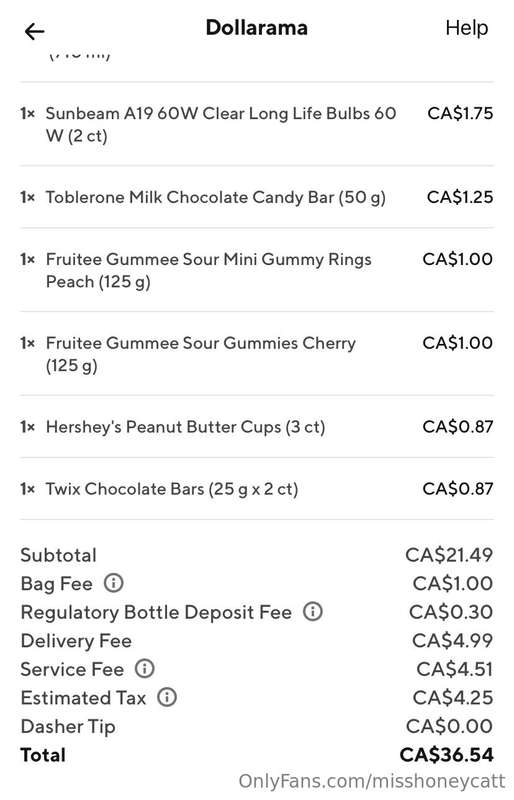
Task: Tap the Service Fee info icon
Action: (144, 668)
